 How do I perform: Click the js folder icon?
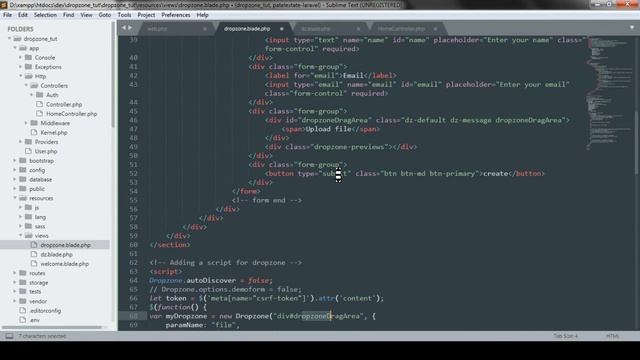point(28,208)
